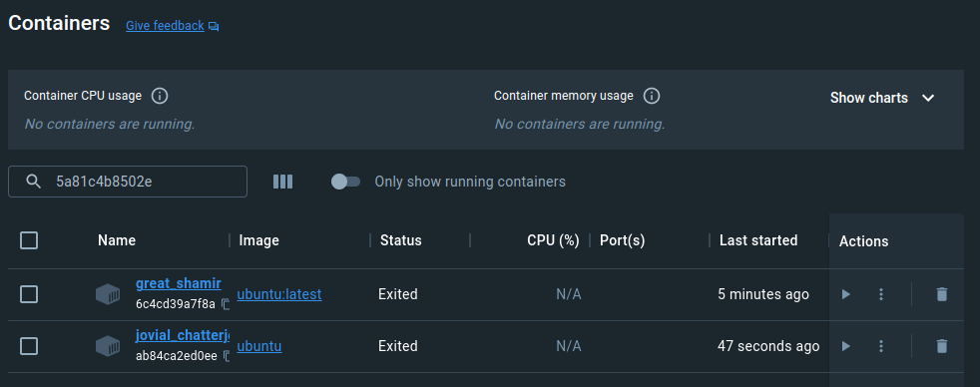
Task: Delete the jovial_chatterjee container
Action: 942,346
